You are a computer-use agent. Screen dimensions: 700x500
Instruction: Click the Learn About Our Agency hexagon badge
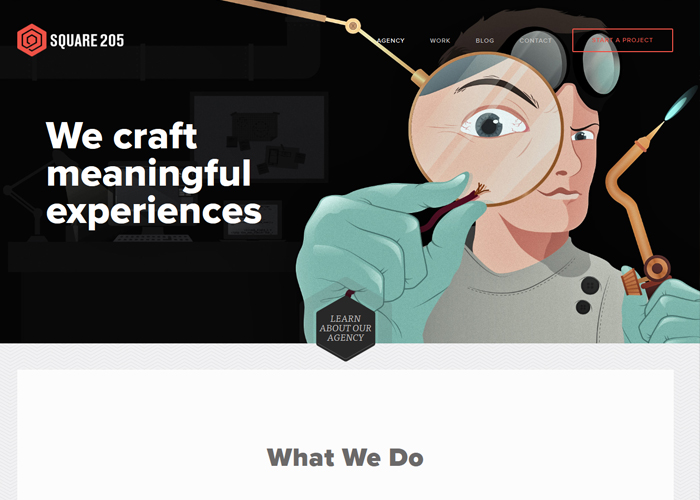[346, 328]
